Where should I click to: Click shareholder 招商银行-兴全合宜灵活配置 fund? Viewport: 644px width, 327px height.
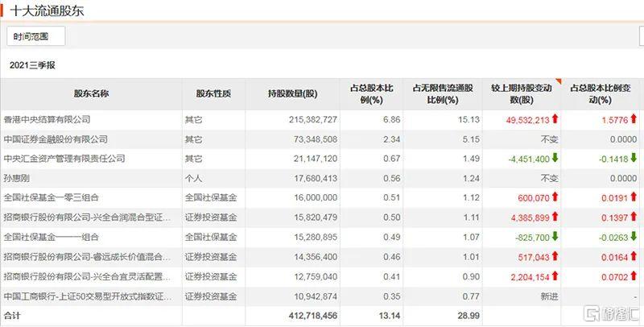pos(88,276)
